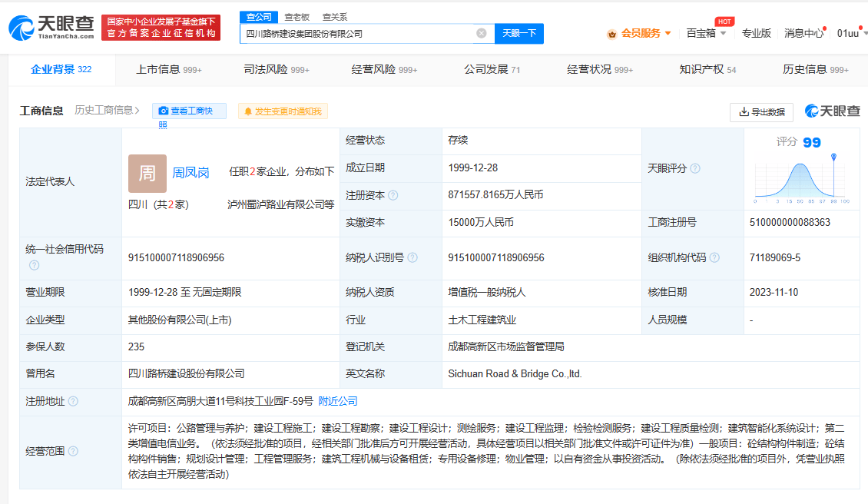The height and width of the screenshot is (504, 868).
Task: Click the 周 avatar of the legal representative
Action: pos(147,174)
